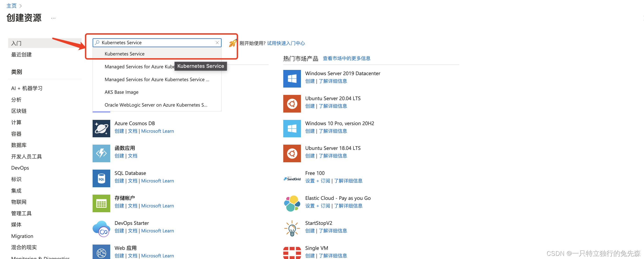
Task: Open 文档 link under Azure Cosmos DB
Action: tap(132, 131)
